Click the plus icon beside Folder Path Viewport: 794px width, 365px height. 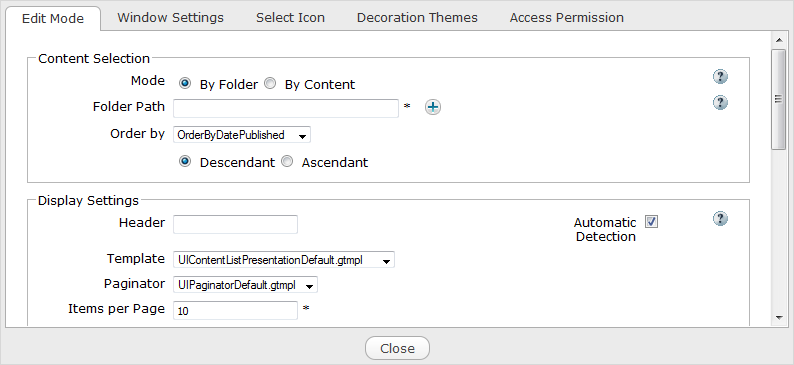click(432, 107)
